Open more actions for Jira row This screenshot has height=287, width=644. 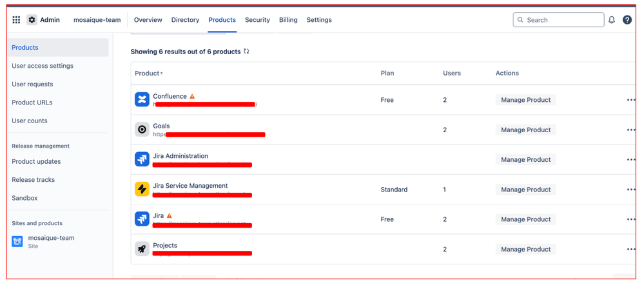coord(631,219)
